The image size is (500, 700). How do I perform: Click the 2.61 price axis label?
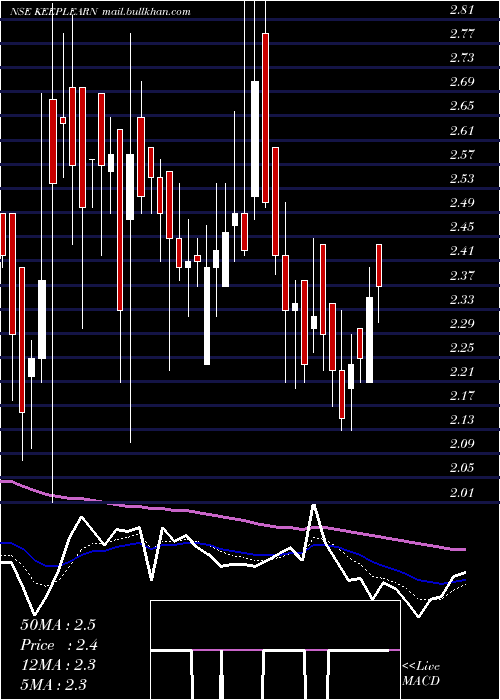462,131
